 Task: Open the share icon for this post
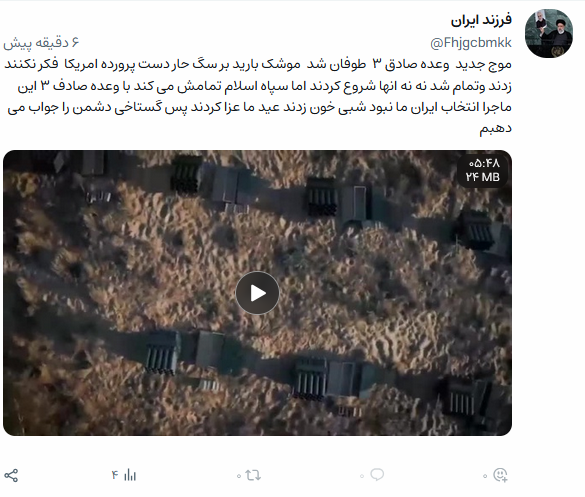[11, 475]
